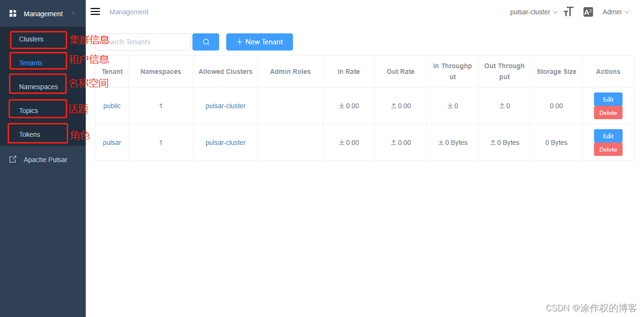Collapse the Management sidebar menu chevron
This screenshot has height=317, width=644.
point(73,13)
